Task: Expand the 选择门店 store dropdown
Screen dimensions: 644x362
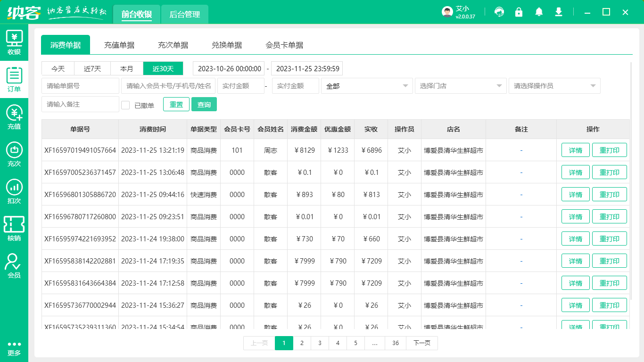Action: coord(461,86)
